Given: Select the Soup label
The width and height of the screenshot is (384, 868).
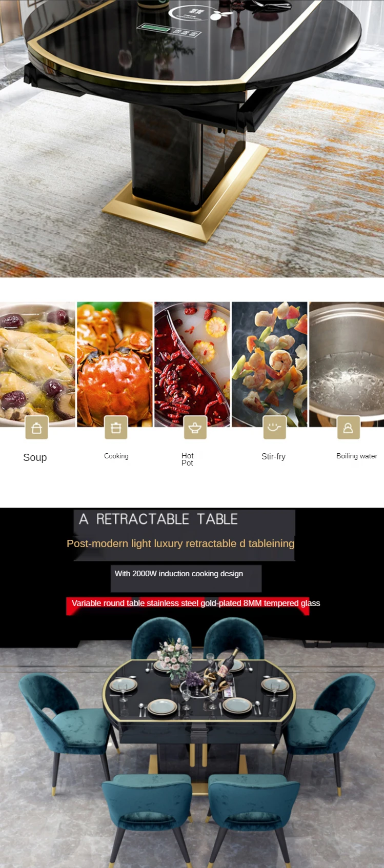Looking at the screenshot, I should pyautogui.click(x=35, y=457).
